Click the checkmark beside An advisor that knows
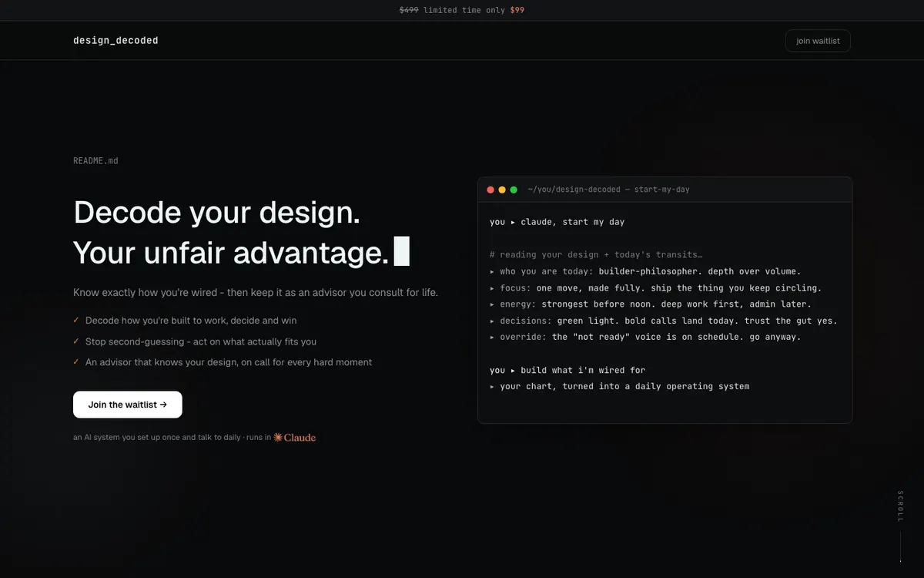Image resolution: width=924 pixels, height=578 pixels. [76, 361]
